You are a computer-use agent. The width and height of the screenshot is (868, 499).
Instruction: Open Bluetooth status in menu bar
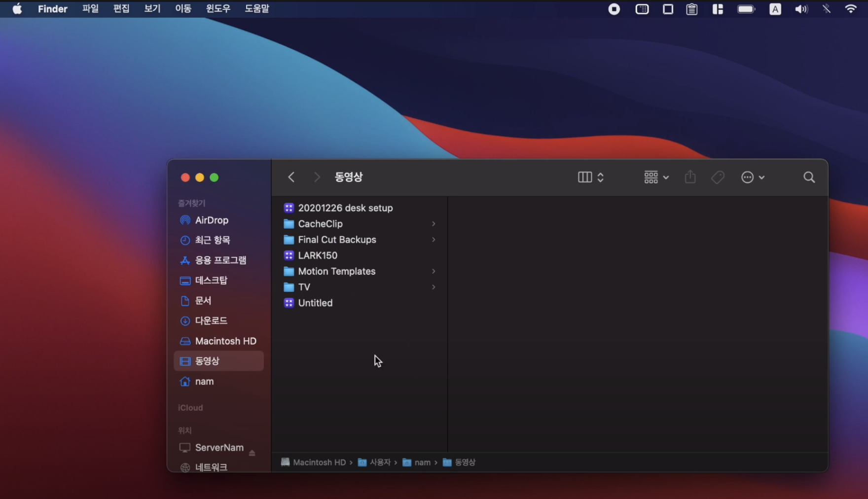(x=827, y=9)
